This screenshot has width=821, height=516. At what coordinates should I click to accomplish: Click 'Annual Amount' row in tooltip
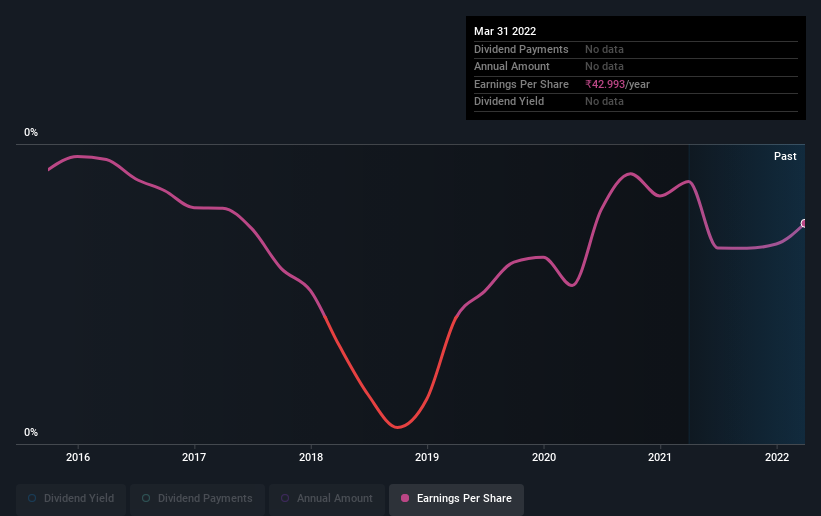click(x=636, y=67)
